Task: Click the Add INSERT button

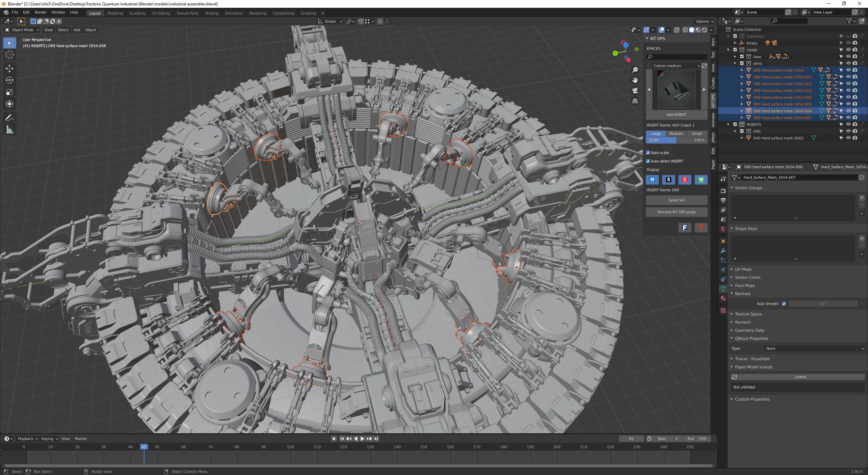Action: (x=676, y=115)
